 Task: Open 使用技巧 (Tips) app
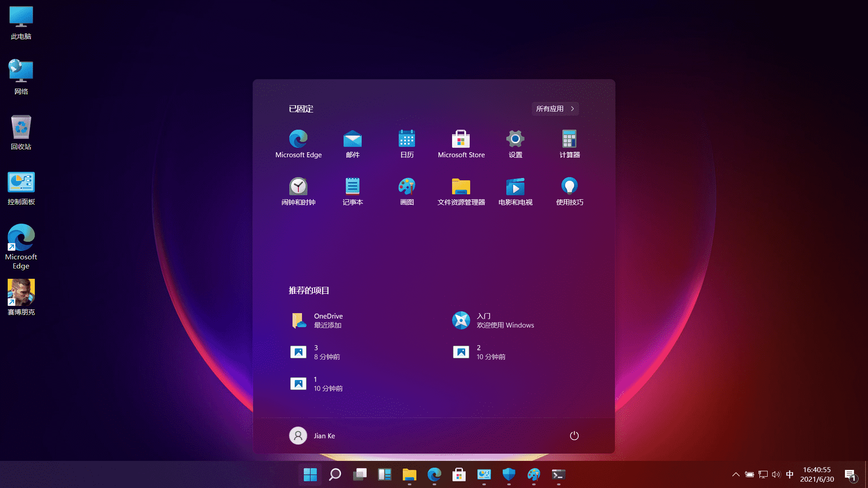pyautogui.click(x=570, y=192)
